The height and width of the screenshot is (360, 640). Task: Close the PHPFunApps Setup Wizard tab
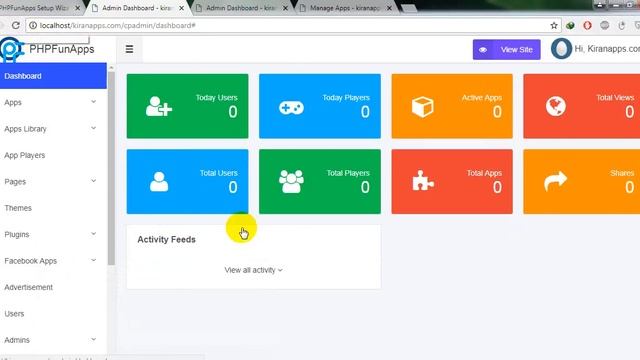78,8
